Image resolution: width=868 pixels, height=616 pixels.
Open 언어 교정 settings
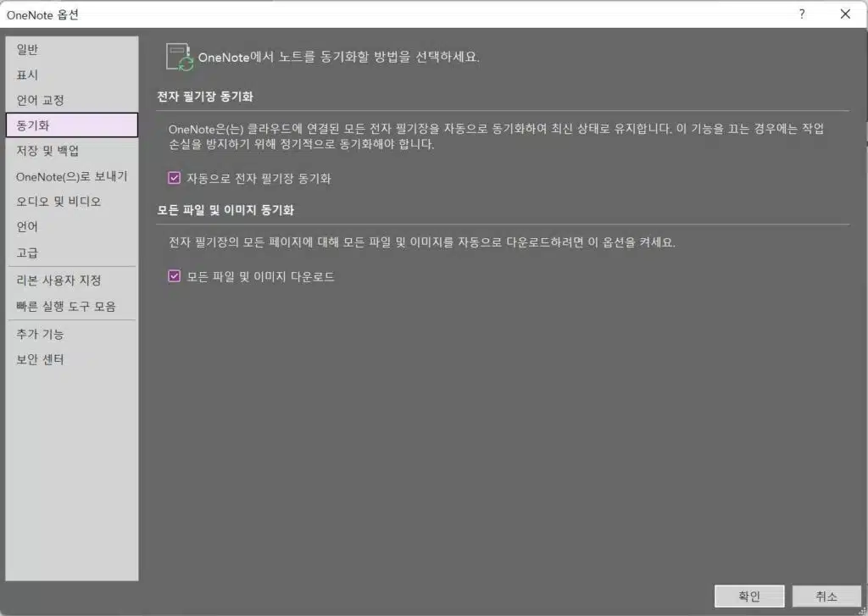click(71, 100)
